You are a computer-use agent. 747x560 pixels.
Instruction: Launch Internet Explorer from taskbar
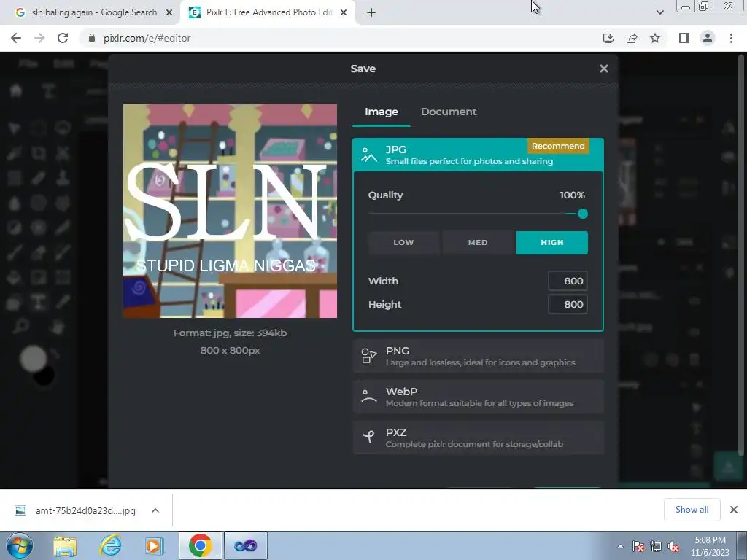point(110,545)
